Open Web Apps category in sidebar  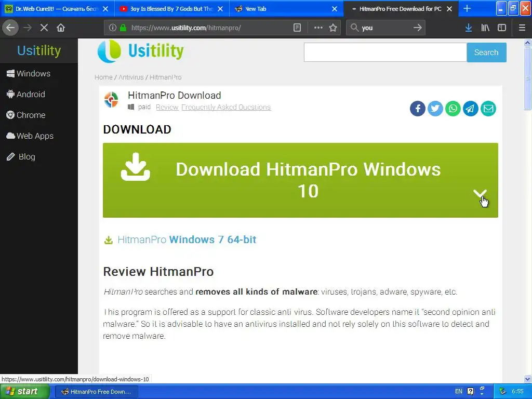(30, 136)
